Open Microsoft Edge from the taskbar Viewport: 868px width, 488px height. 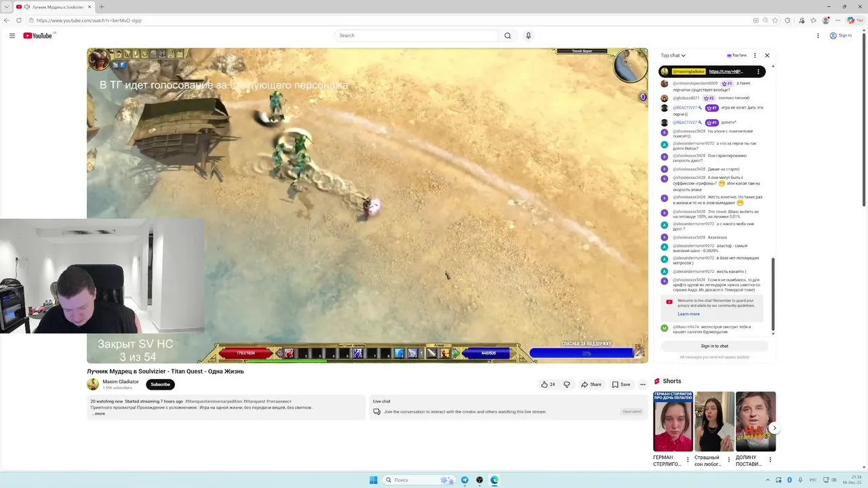pyautogui.click(x=494, y=480)
